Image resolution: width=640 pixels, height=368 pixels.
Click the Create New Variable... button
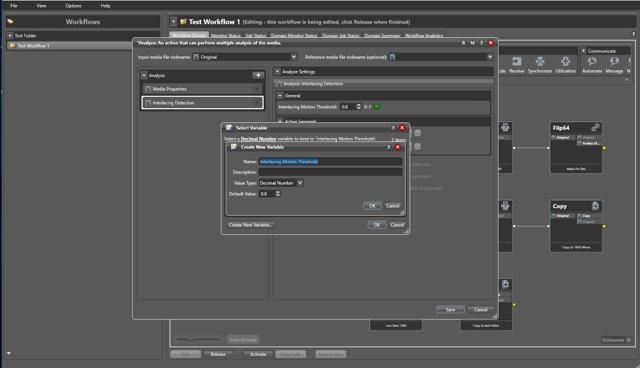250,225
